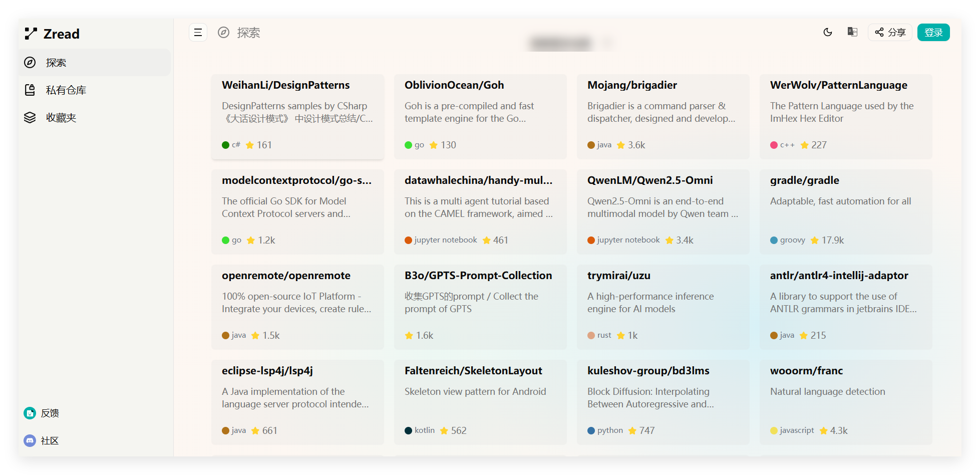Viewport: 980px width, 475px height.
Task: Click the 登录 login button
Action: pyautogui.click(x=933, y=33)
